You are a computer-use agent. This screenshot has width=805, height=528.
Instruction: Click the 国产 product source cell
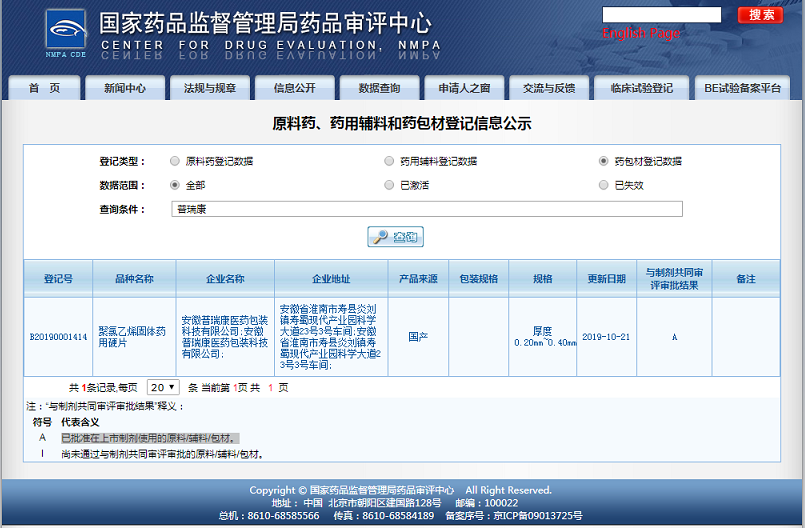[418, 337]
